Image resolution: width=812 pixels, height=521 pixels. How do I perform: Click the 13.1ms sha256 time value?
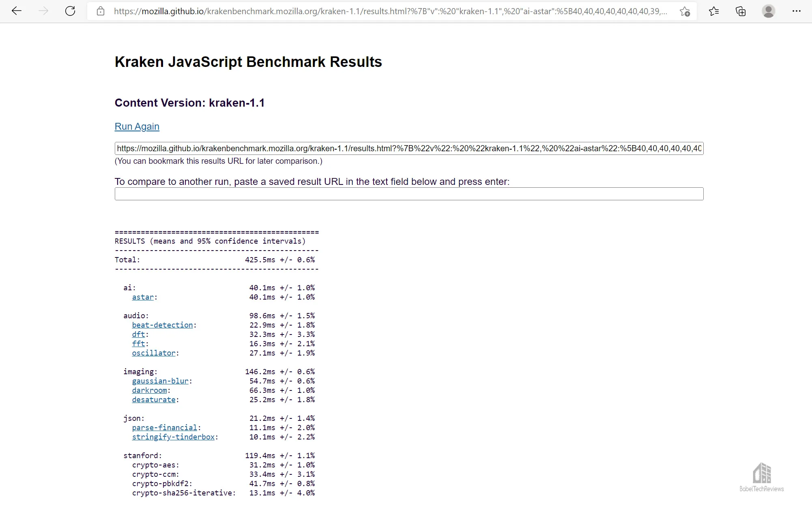pyautogui.click(x=262, y=493)
